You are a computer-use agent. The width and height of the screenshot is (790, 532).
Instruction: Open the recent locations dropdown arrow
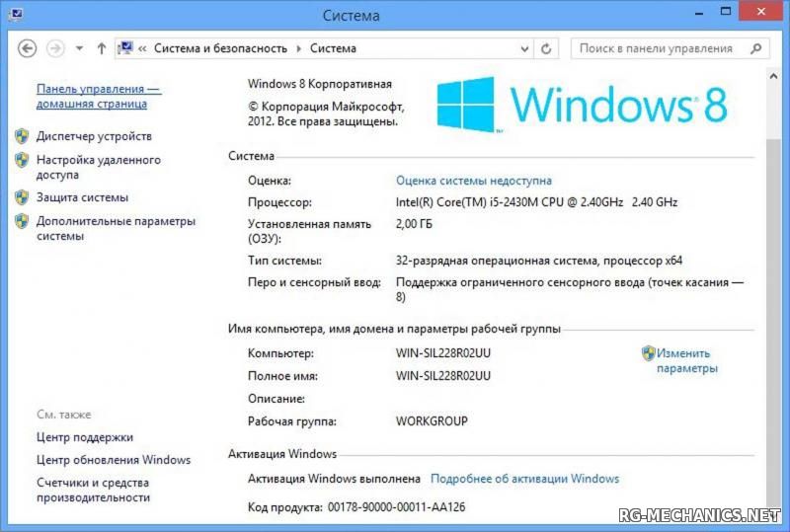click(79, 48)
